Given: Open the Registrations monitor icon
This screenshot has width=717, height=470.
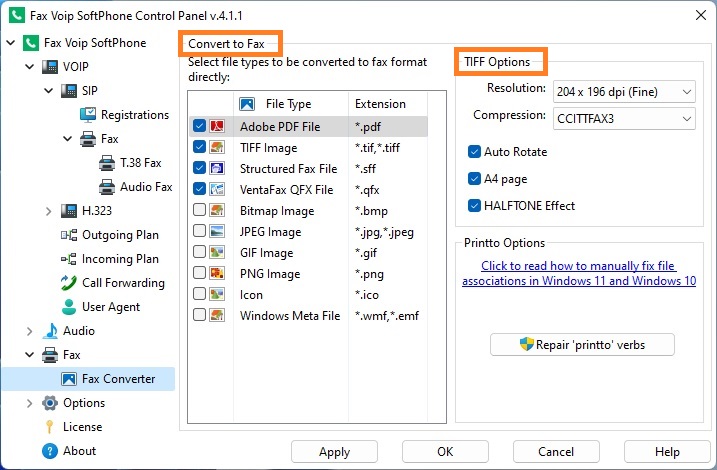Looking at the screenshot, I should coord(88,115).
